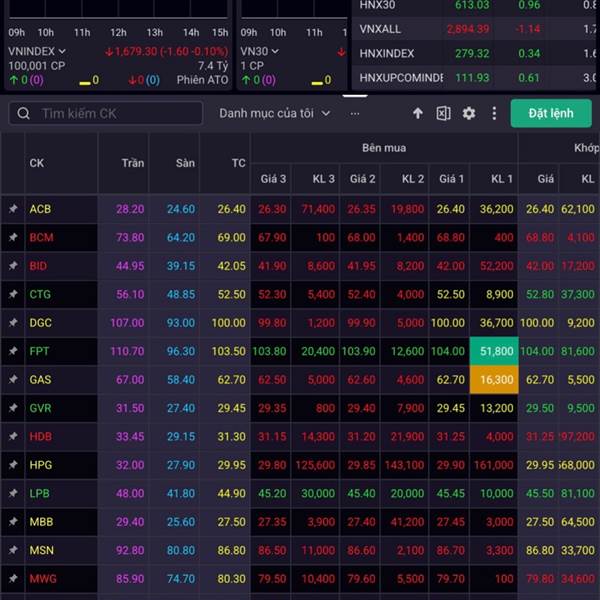This screenshot has height=600, width=600.
Task: Click the panel resize handle above search bar
Action: click(x=355, y=96)
